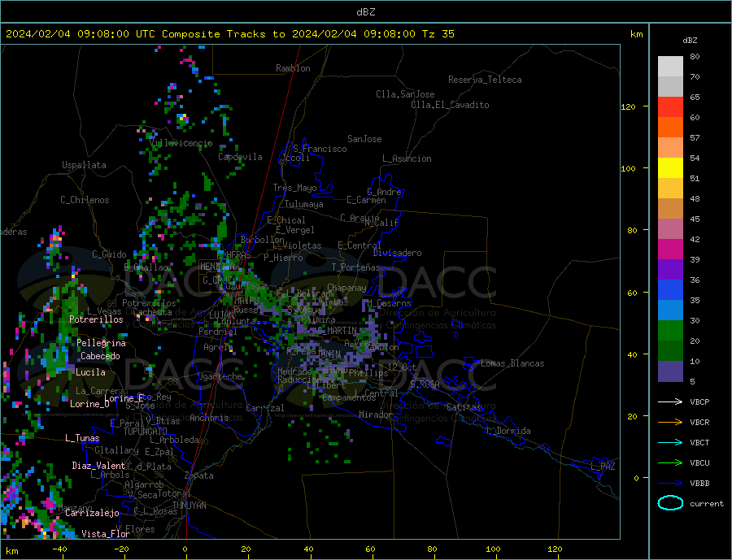
Task: Click the Carrizalejo location label
Action: click(93, 514)
